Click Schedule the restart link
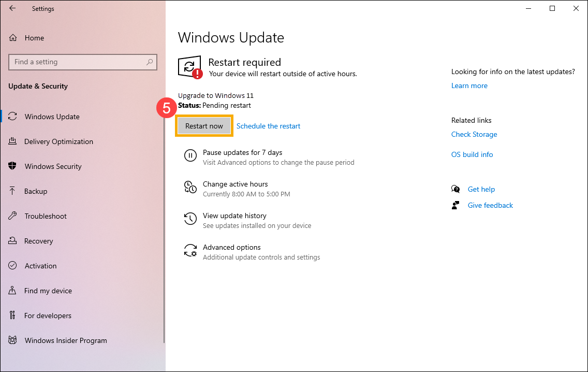 tap(268, 126)
